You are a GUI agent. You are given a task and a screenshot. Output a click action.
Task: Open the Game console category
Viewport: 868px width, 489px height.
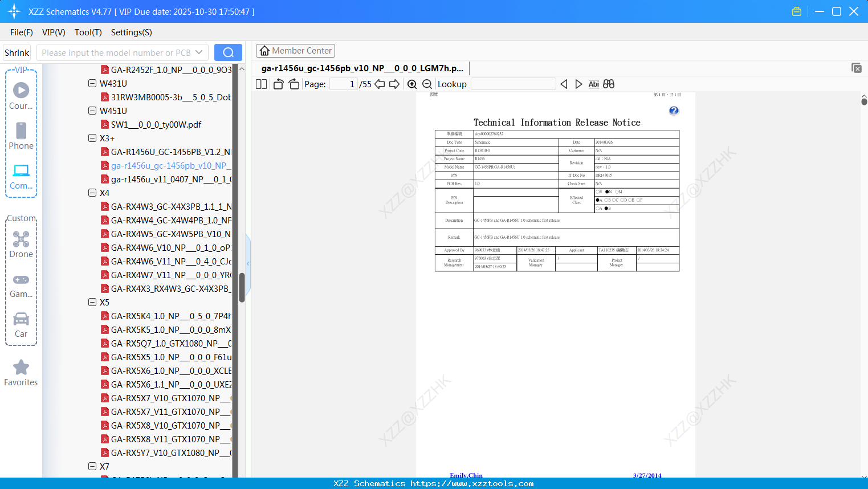[x=21, y=285]
